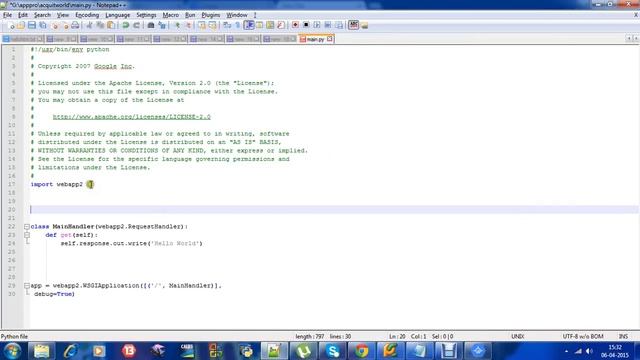The image size is (640, 360).
Task: Open the Plugins menu
Action: click(211, 15)
